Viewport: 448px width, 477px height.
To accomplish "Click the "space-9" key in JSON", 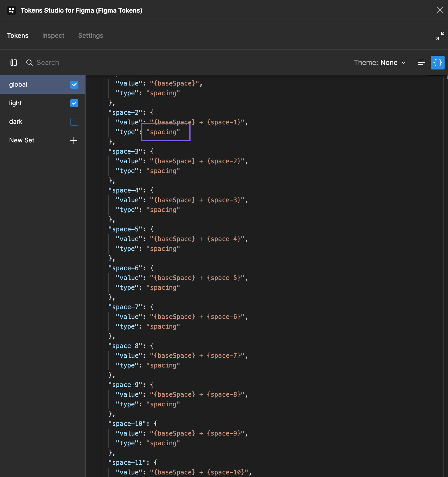I will 125,385.
